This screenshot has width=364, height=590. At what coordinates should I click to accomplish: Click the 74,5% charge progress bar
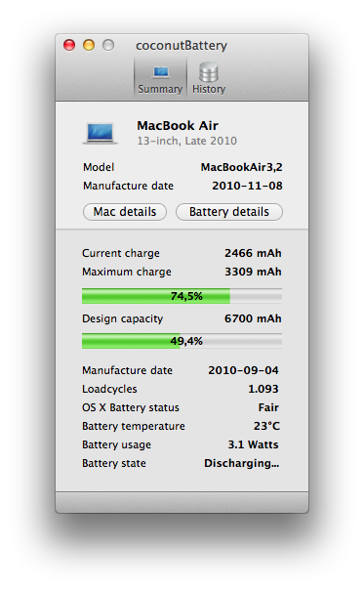[x=182, y=296]
